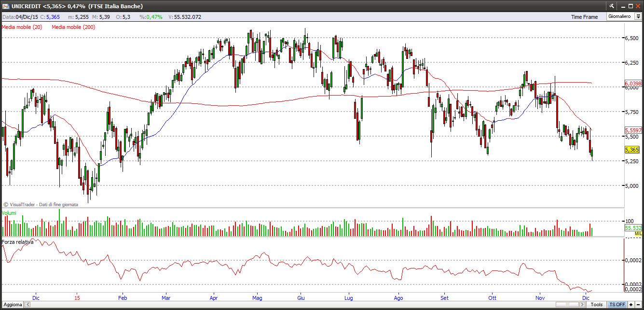Image resolution: width=644 pixels, height=310 pixels.
Task: Click the pin/hammer icon in the title bar
Action: point(611,6)
